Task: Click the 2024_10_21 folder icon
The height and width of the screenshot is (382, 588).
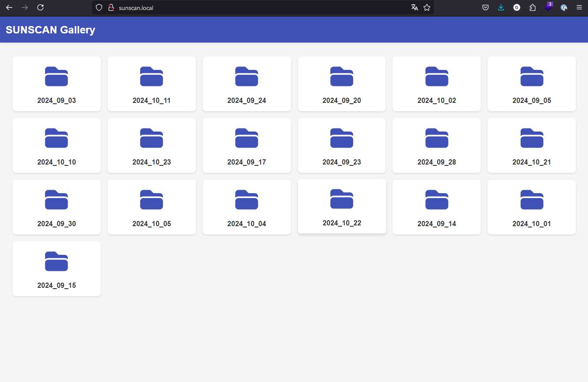Action: pyautogui.click(x=532, y=138)
